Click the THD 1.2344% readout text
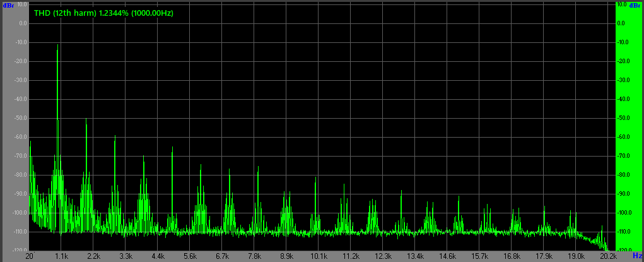The image size is (644, 262). click(104, 13)
